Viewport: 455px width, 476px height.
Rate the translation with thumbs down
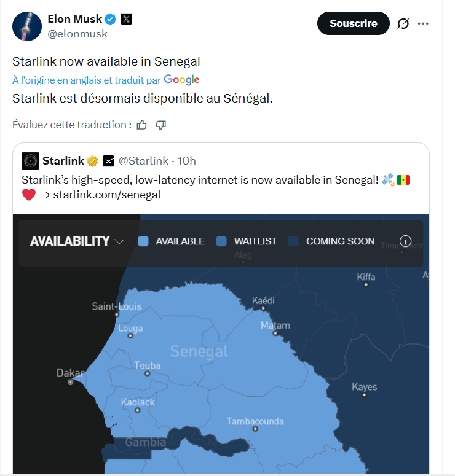161,125
